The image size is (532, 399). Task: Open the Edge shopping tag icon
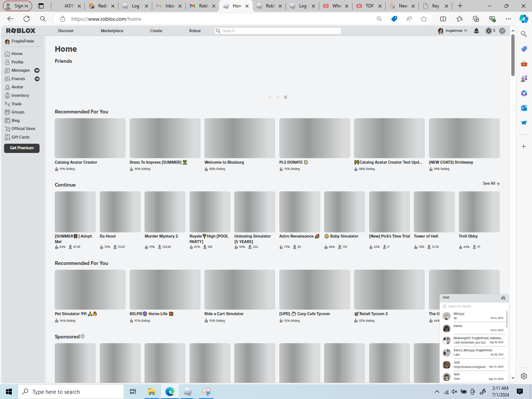pos(394,19)
